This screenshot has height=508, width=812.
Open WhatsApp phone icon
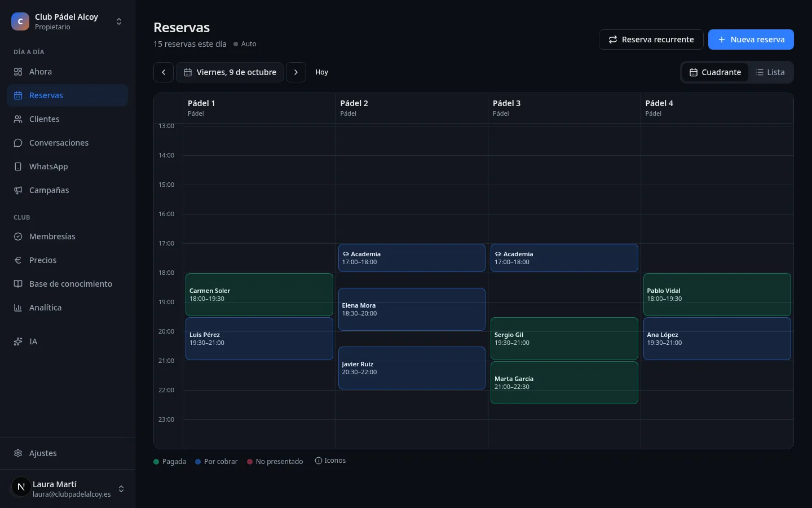[x=18, y=167]
